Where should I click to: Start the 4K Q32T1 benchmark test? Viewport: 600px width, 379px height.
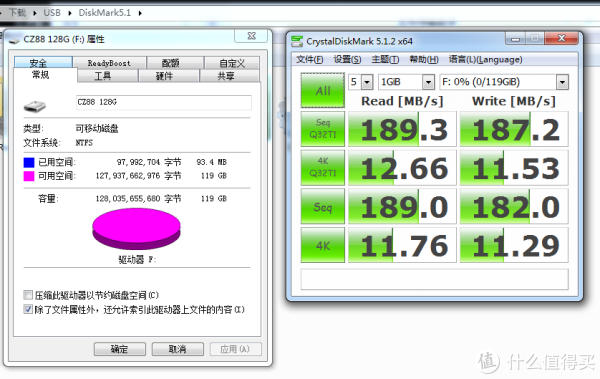(323, 168)
